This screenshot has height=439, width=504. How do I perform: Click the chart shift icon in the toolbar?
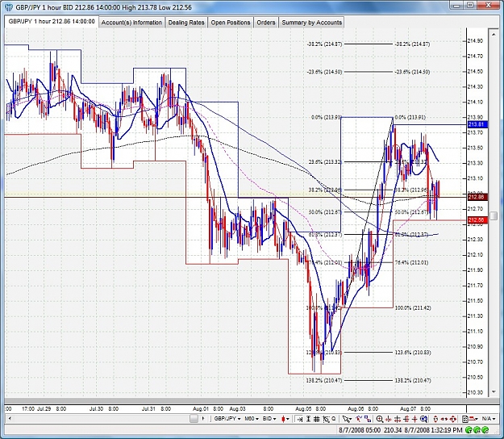coord(299,419)
